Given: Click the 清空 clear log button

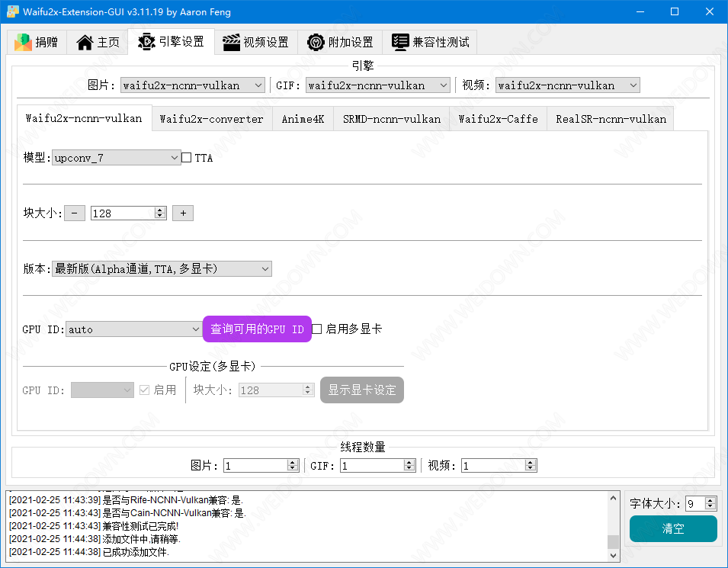Looking at the screenshot, I should pos(673,528).
